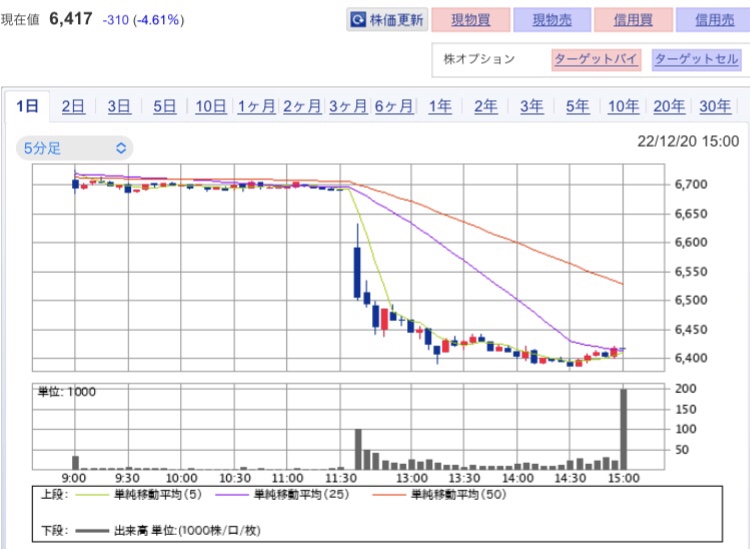
Task: Open 信用売 margin sell order
Action: tap(714, 20)
